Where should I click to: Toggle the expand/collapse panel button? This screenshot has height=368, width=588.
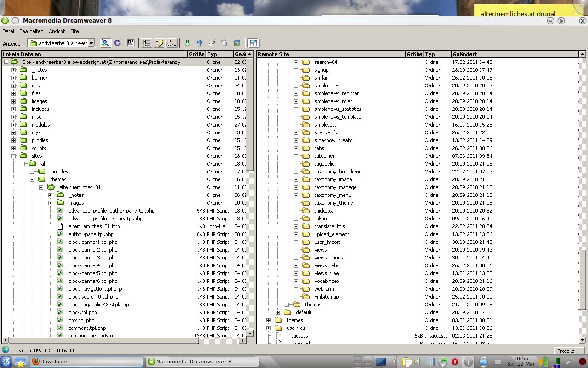(253, 43)
